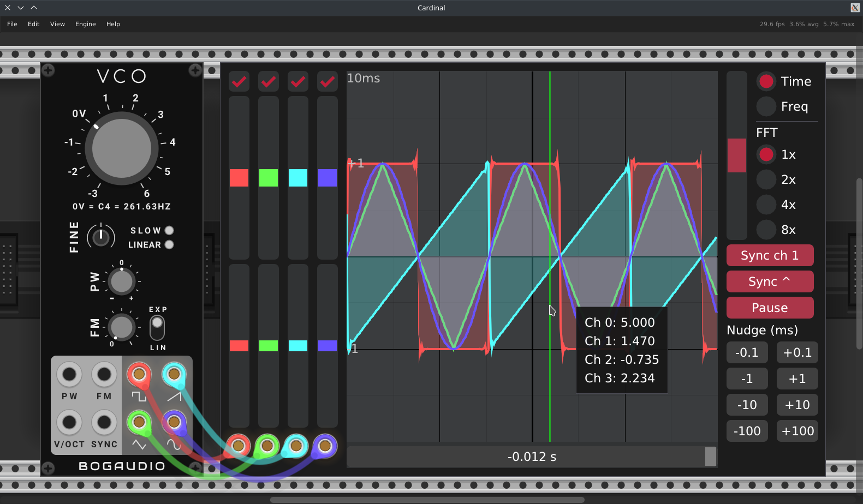The height and width of the screenshot is (504, 863).
Task: Nudge by -10 ms
Action: coord(747,405)
